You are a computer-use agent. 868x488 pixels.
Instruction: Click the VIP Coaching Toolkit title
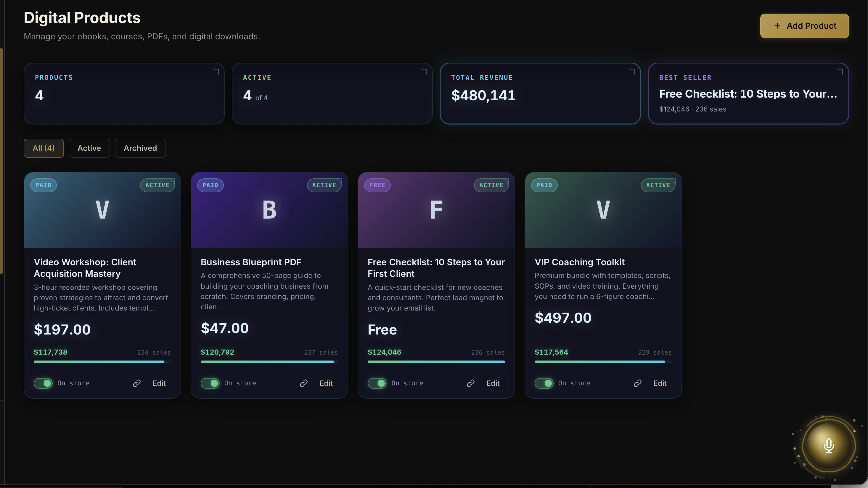(x=580, y=262)
